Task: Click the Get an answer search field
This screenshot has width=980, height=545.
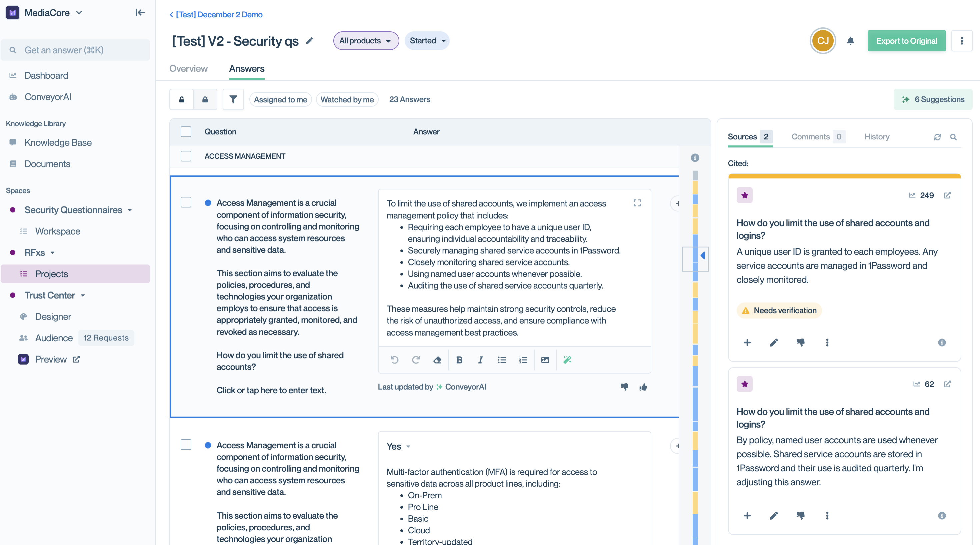Action: (75, 50)
